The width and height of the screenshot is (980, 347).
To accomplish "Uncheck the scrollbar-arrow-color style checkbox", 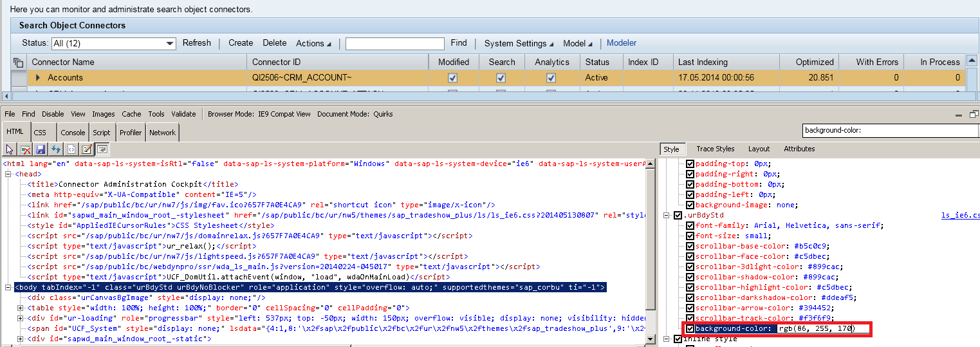I will point(690,308).
